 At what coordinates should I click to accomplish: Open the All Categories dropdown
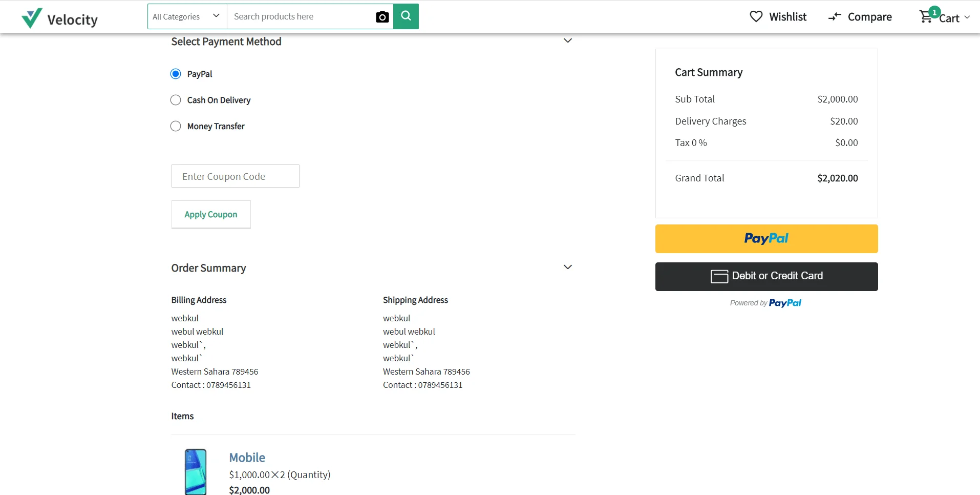tap(187, 16)
